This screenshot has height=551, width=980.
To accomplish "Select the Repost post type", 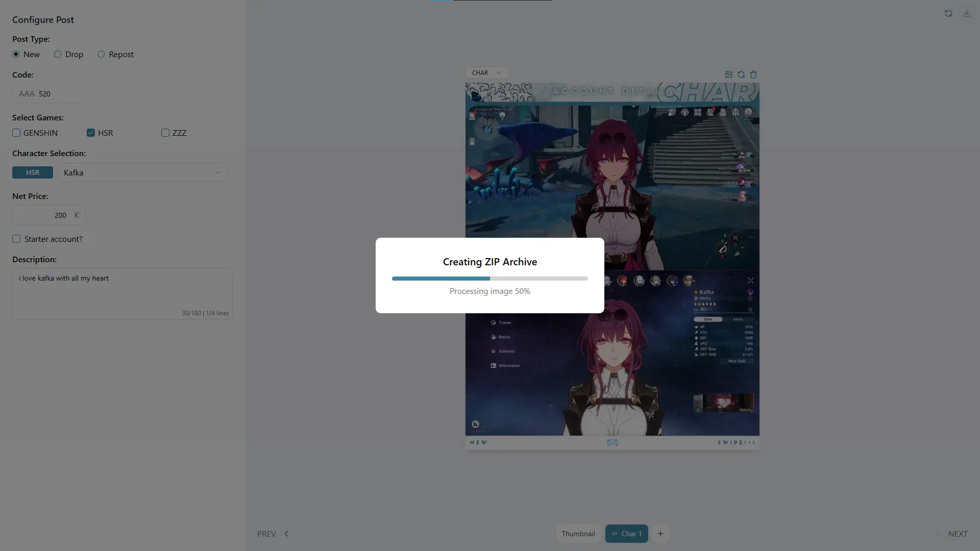I will click(101, 54).
